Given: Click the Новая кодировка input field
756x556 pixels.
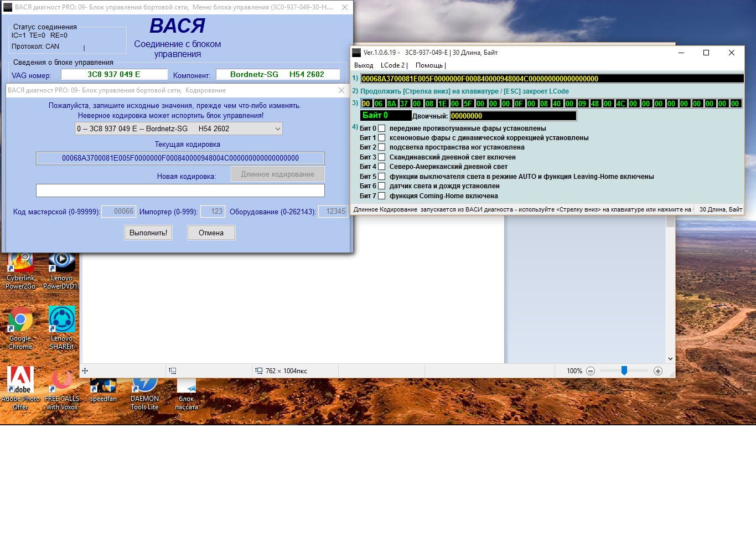Looking at the screenshot, I should pos(180,191).
